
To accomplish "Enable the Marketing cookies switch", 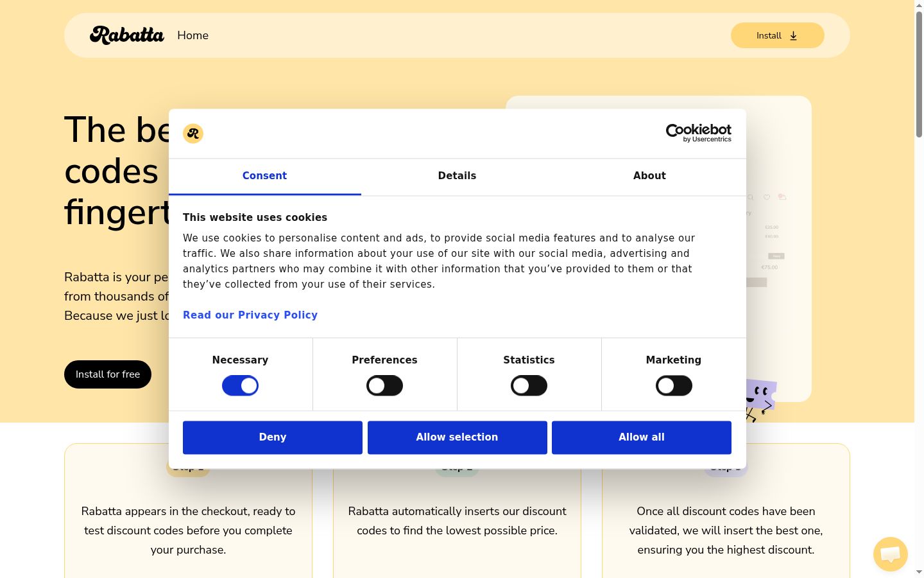I will [674, 385].
